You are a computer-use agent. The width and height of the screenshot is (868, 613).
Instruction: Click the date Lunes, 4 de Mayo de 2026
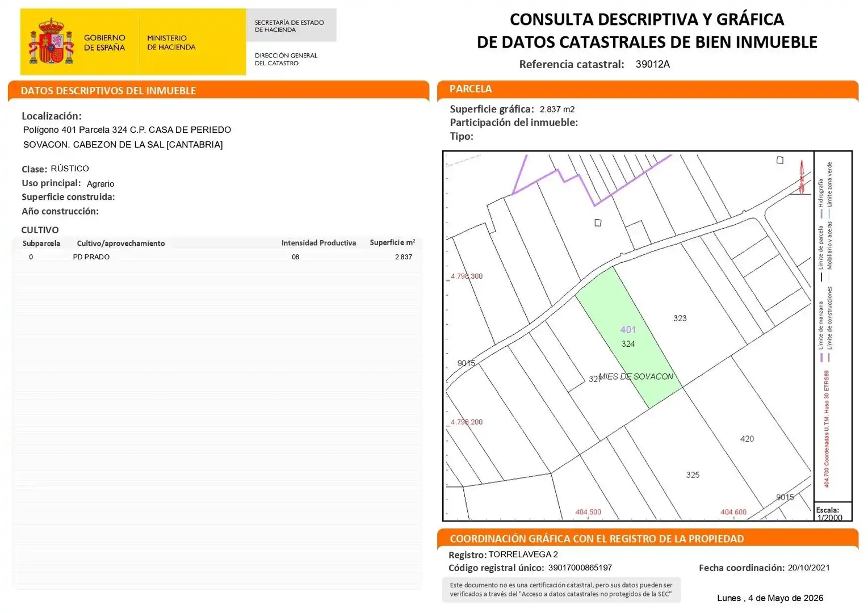click(770, 598)
